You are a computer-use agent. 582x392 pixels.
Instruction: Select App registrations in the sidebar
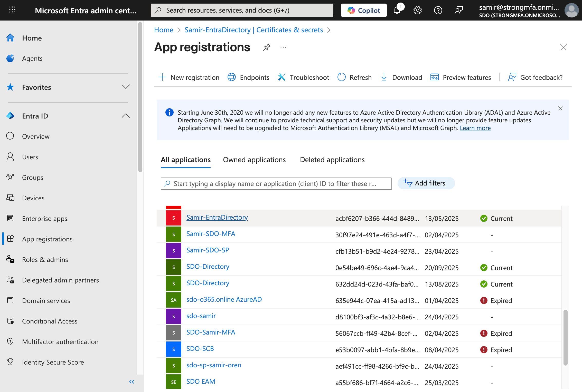click(x=47, y=239)
